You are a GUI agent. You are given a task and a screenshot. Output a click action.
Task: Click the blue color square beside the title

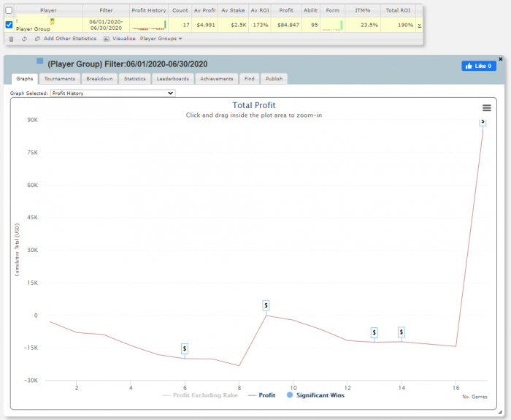pyautogui.click(x=40, y=61)
